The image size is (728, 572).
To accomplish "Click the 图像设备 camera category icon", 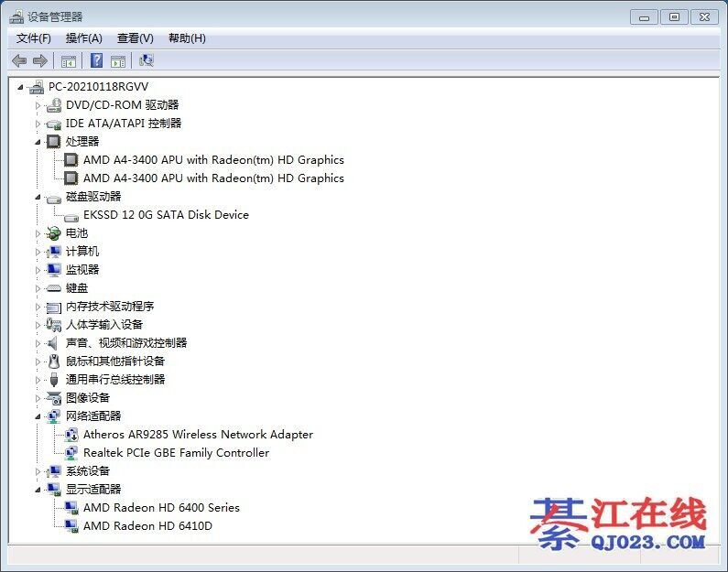I will 54,398.
